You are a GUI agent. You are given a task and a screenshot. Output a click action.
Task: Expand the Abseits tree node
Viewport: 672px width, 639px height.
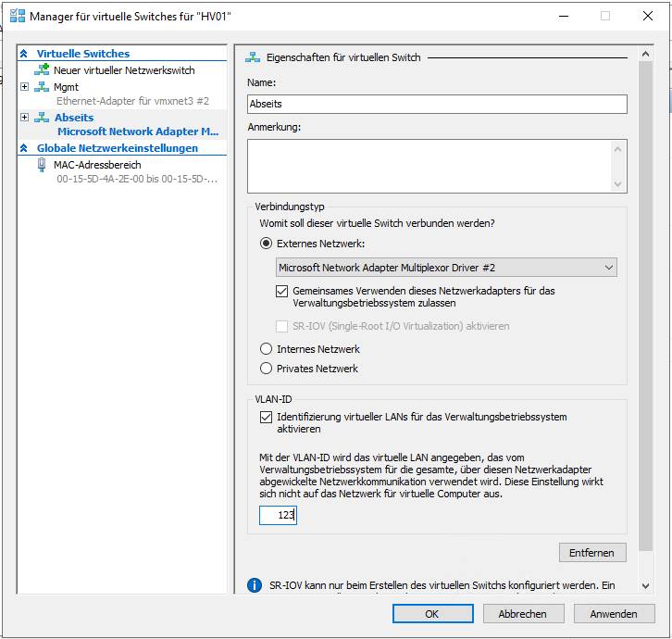(24, 118)
